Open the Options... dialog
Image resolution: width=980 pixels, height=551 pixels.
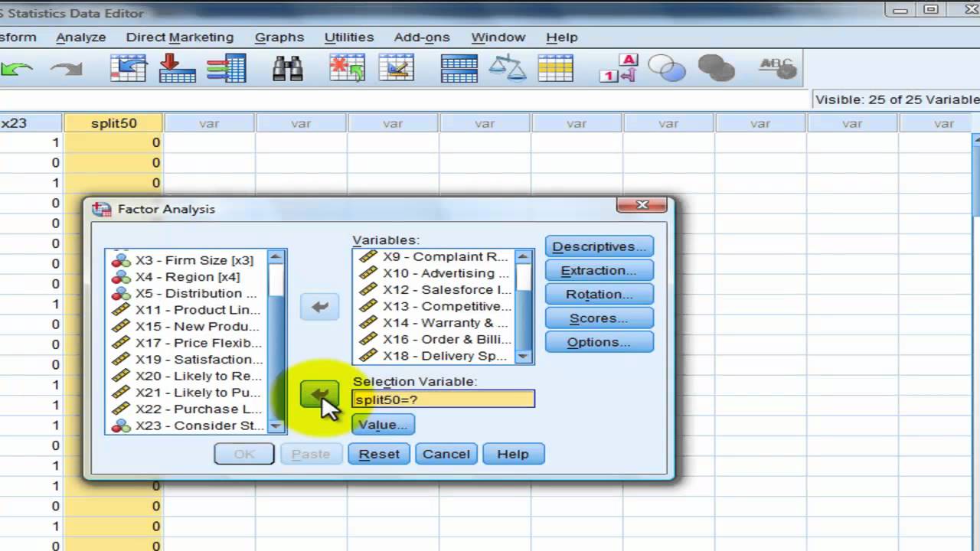(x=599, y=341)
